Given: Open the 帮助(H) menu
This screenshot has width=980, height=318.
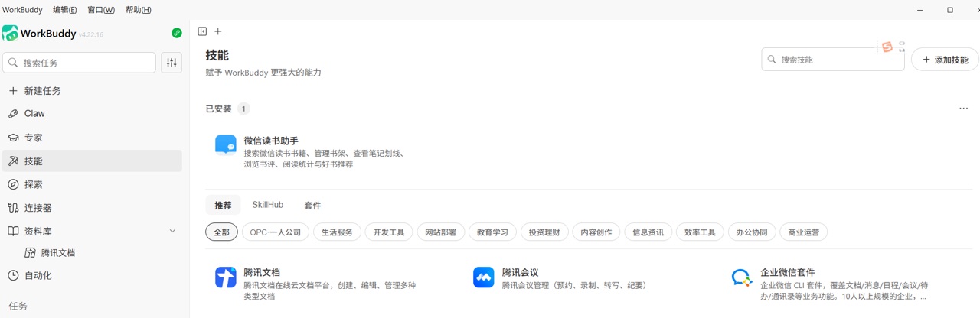Looking at the screenshot, I should (138, 10).
